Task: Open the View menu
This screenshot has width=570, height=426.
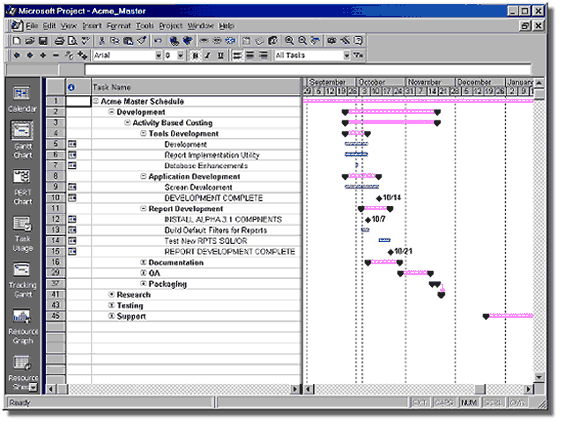Action: coord(69,26)
